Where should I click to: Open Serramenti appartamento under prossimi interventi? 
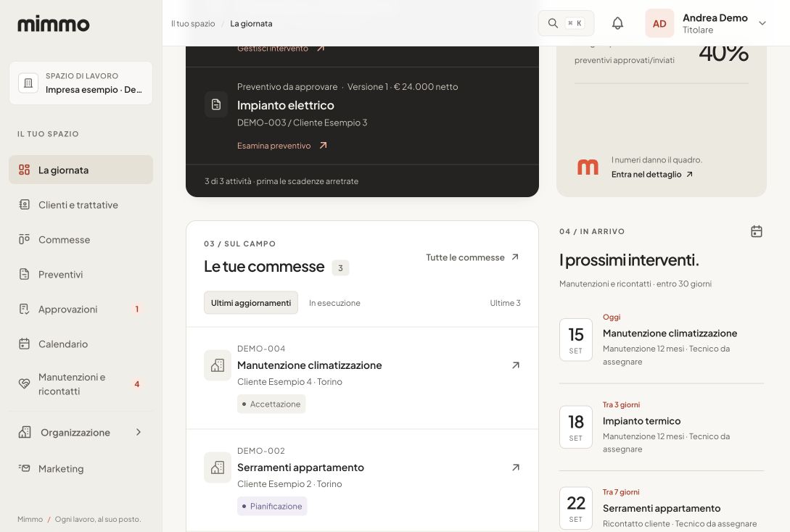click(x=662, y=508)
